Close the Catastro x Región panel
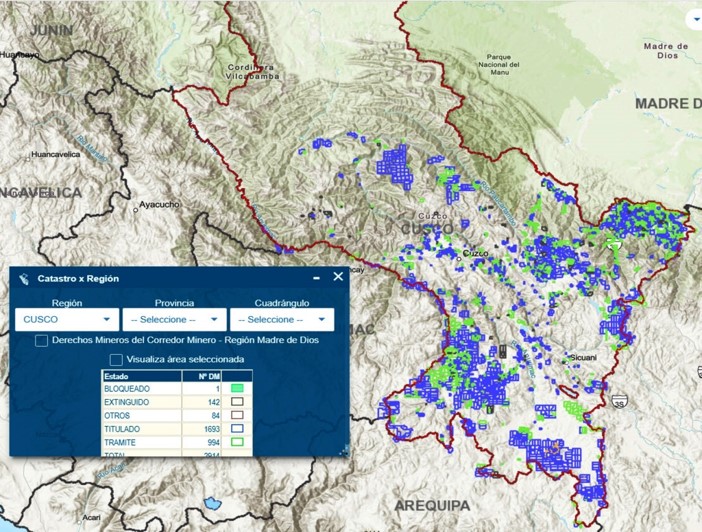This screenshot has height=532, width=702. [338, 277]
